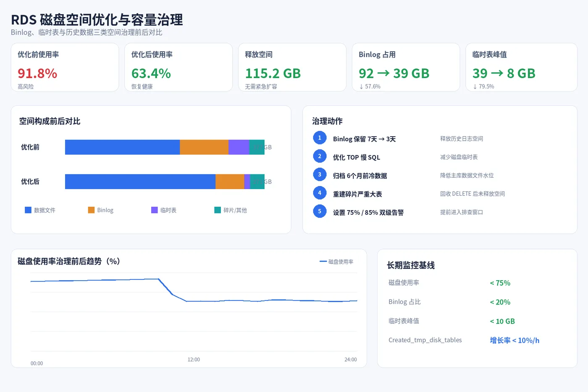Click the 高风险 label
The width and height of the screenshot is (588, 392).
pyautogui.click(x=26, y=87)
